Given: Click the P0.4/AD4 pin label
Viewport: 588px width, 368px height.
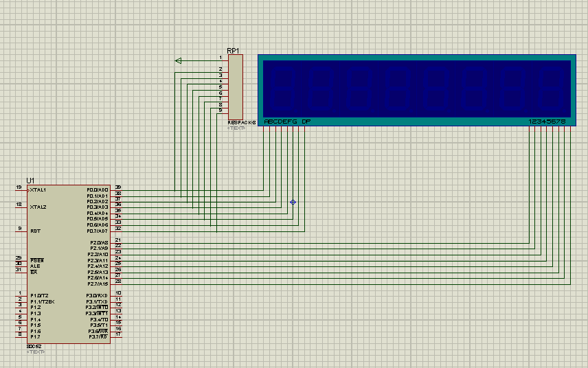Looking at the screenshot, I should 97,214.
